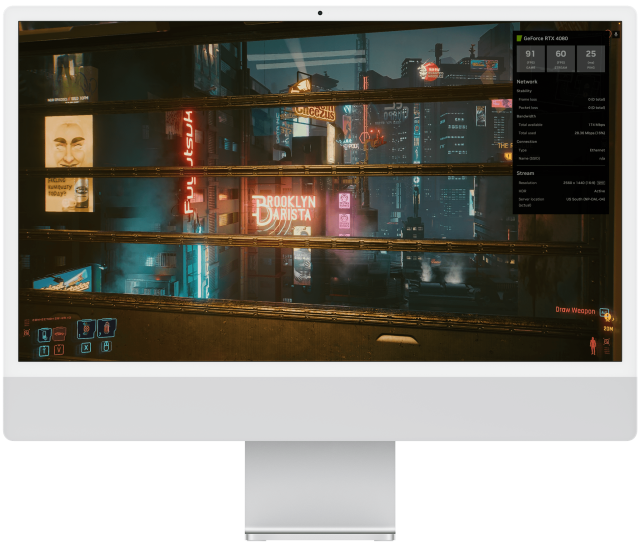Click the NVIDIA logo in the overlay header

(519, 38)
